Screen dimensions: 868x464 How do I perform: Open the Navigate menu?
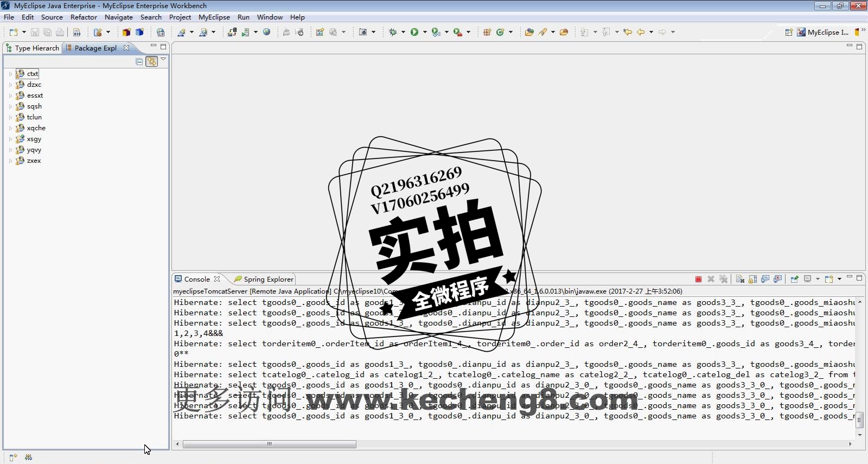(x=119, y=17)
